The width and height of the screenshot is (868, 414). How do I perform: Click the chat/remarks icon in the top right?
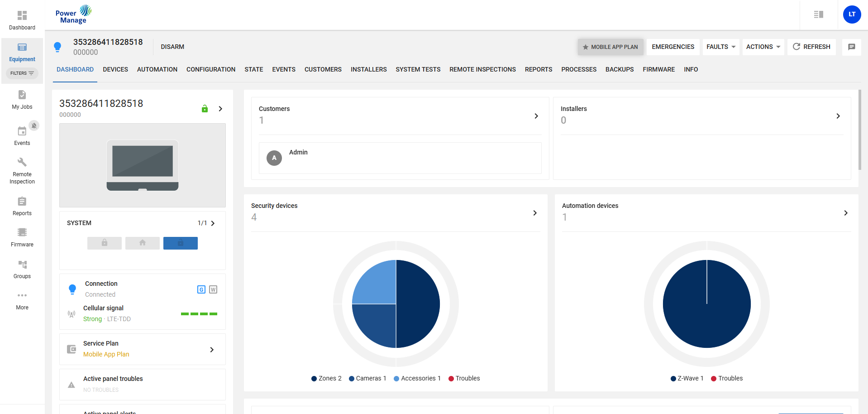pos(851,47)
